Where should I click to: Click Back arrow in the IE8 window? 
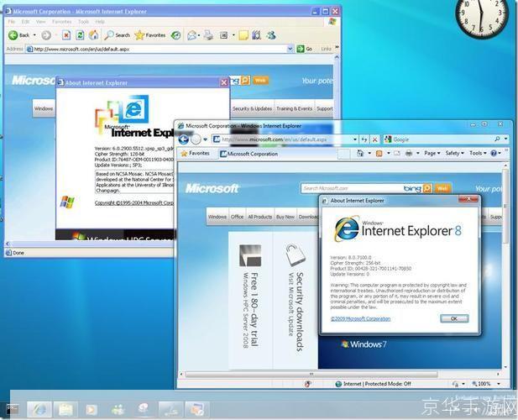(184, 139)
